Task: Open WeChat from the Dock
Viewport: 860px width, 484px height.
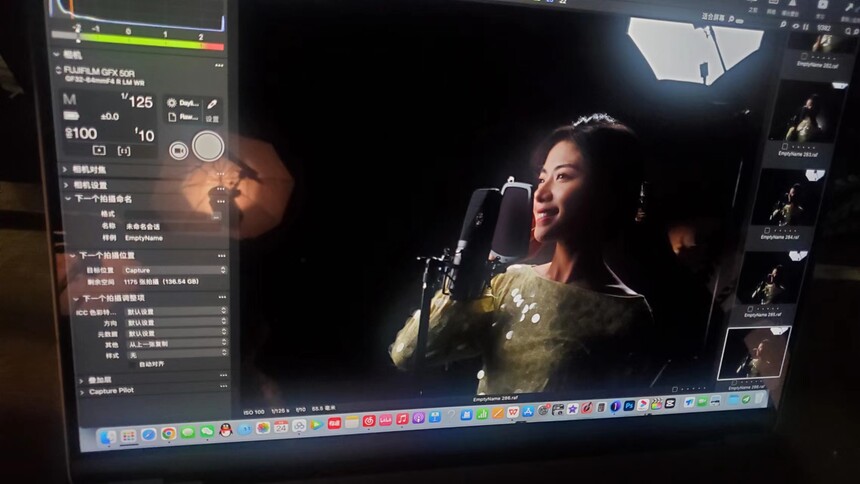Action: click(x=207, y=431)
